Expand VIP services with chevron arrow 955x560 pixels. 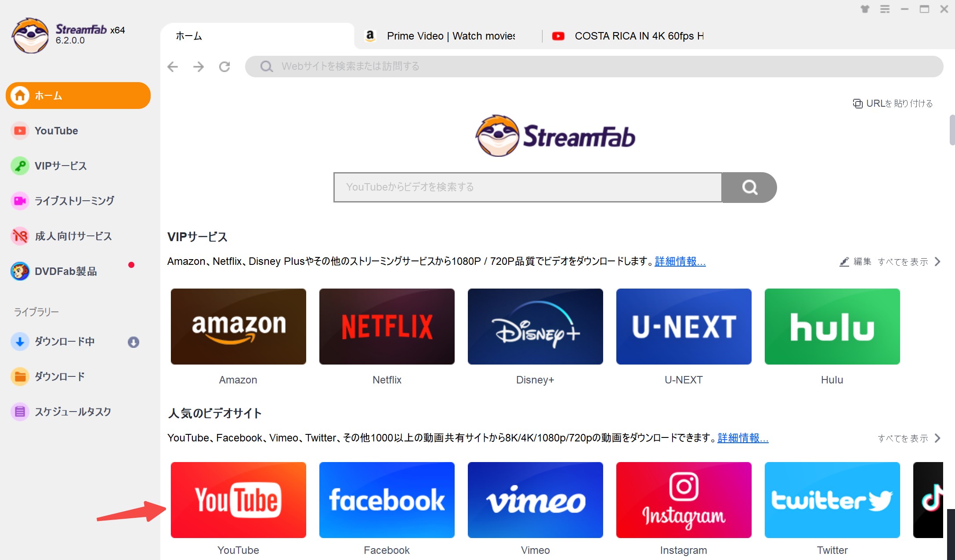pyautogui.click(x=937, y=262)
